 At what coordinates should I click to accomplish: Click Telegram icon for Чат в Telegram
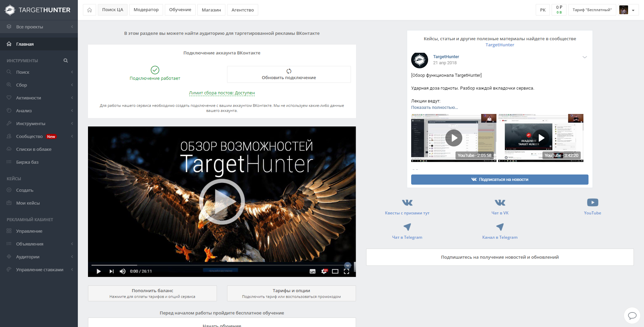click(x=407, y=227)
